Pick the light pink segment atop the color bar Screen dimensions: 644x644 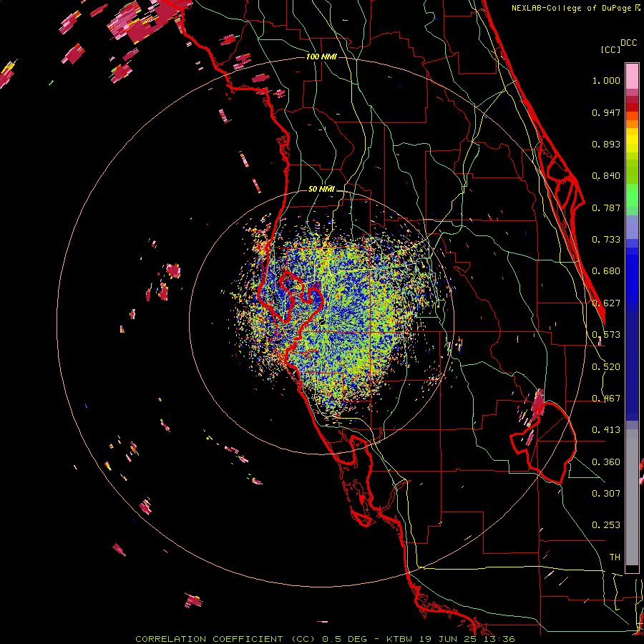(x=632, y=76)
